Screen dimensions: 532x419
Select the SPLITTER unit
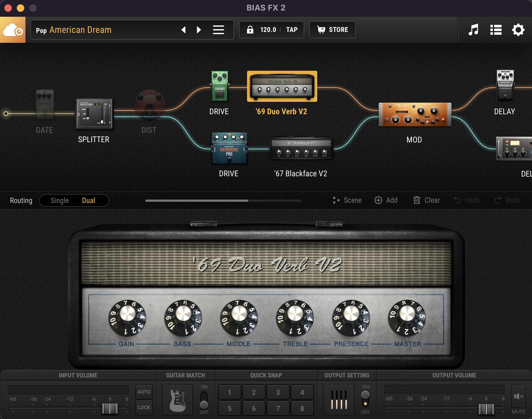pos(94,114)
